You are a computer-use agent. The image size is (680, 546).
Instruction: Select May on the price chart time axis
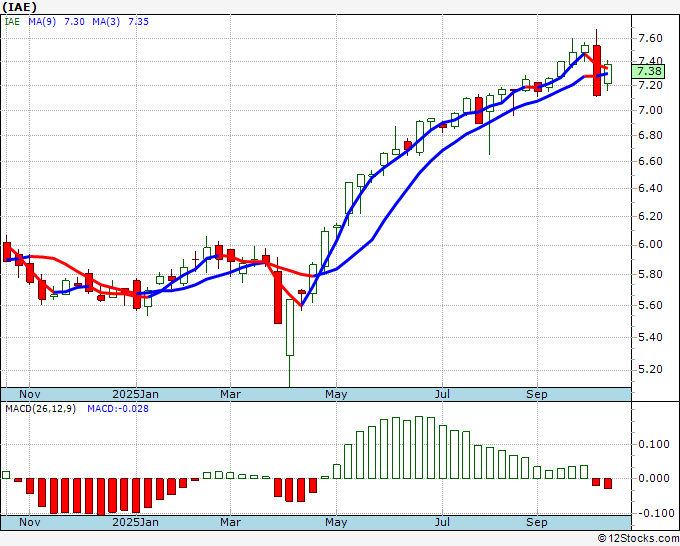pyautogui.click(x=336, y=394)
